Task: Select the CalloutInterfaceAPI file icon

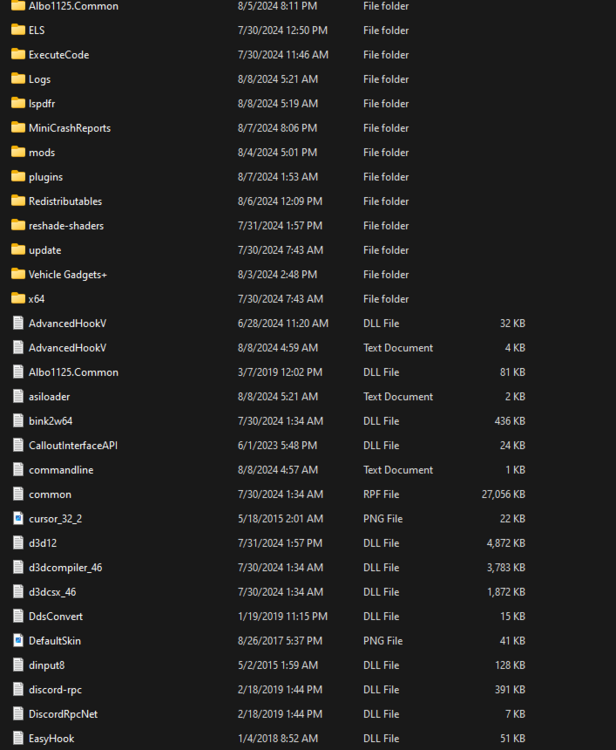Action: click(18, 445)
